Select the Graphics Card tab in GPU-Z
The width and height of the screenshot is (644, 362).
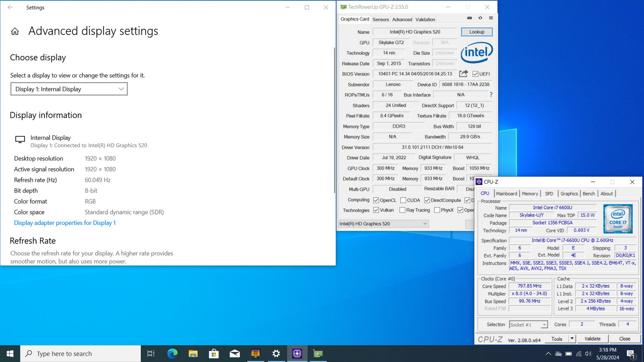click(355, 19)
